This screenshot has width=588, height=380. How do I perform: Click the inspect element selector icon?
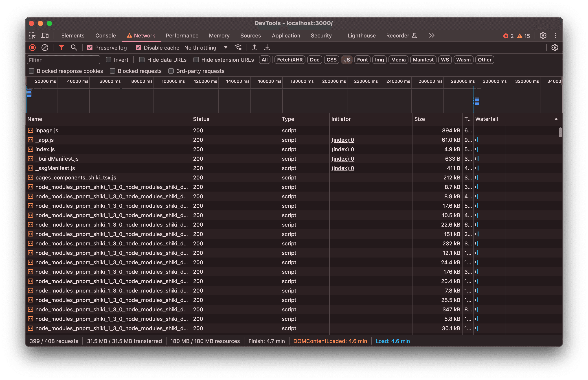pyautogui.click(x=32, y=35)
